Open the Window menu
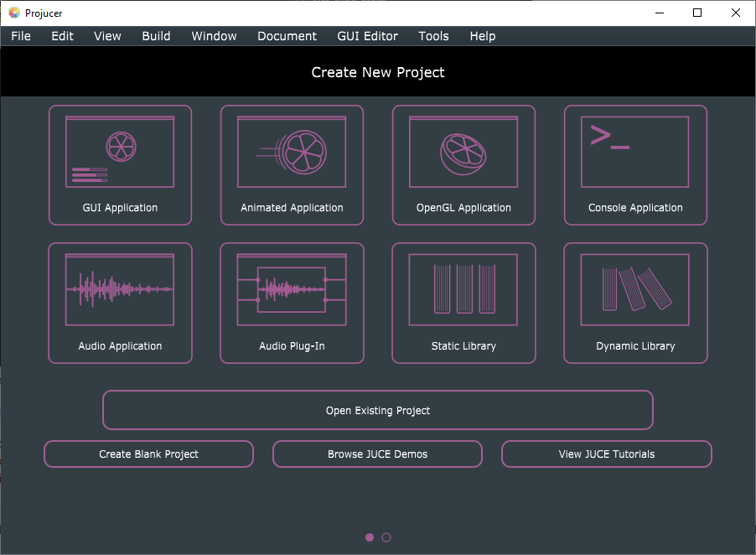The width and height of the screenshot is (756, 555). (x=214, y=36)
